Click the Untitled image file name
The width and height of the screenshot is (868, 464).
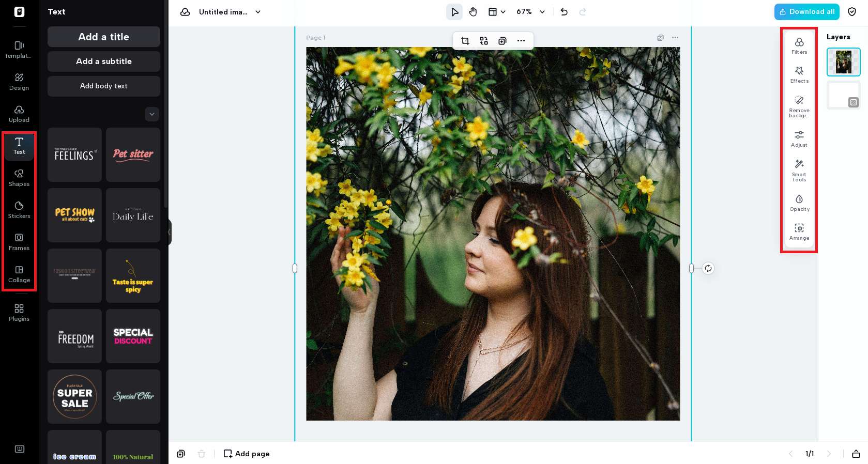click(223, 12)
